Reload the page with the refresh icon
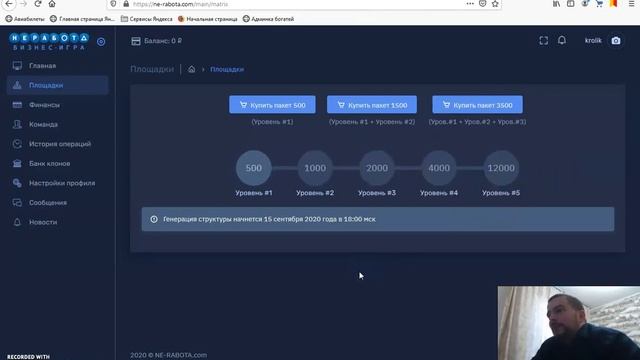This screenshot has width=640, height=360. tap(38, 4)
